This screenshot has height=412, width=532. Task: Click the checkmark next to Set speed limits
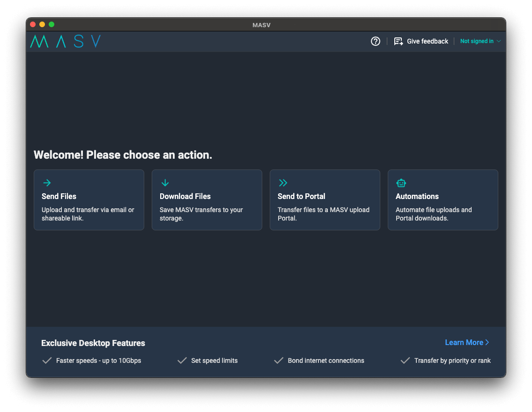182,360
